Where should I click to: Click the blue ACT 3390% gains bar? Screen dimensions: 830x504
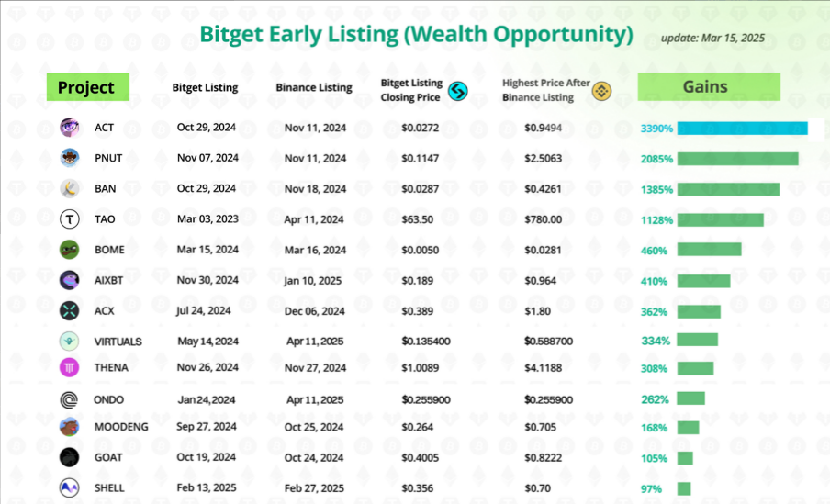click(x=742, y=129)
